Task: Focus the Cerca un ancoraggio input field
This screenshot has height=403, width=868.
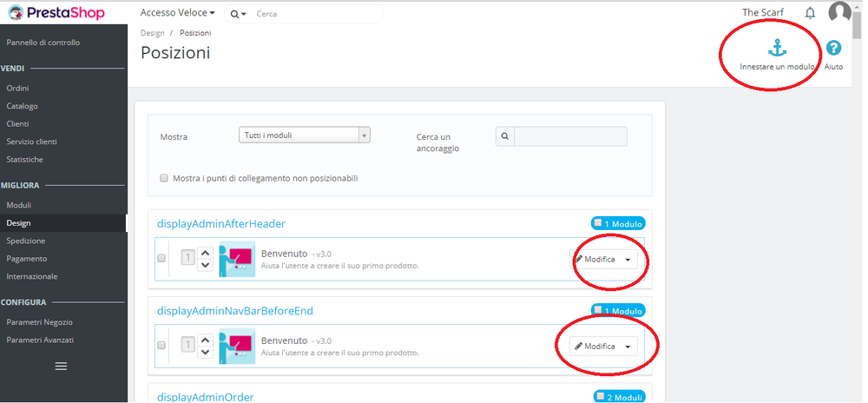Action: click(x=570, y=136)
